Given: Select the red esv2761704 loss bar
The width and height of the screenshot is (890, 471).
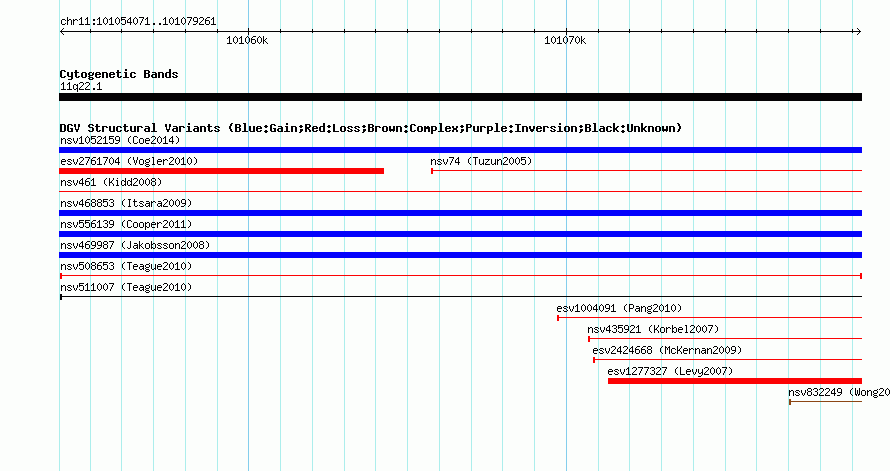Looking at the screenshot, I should (x=221, y=171).
